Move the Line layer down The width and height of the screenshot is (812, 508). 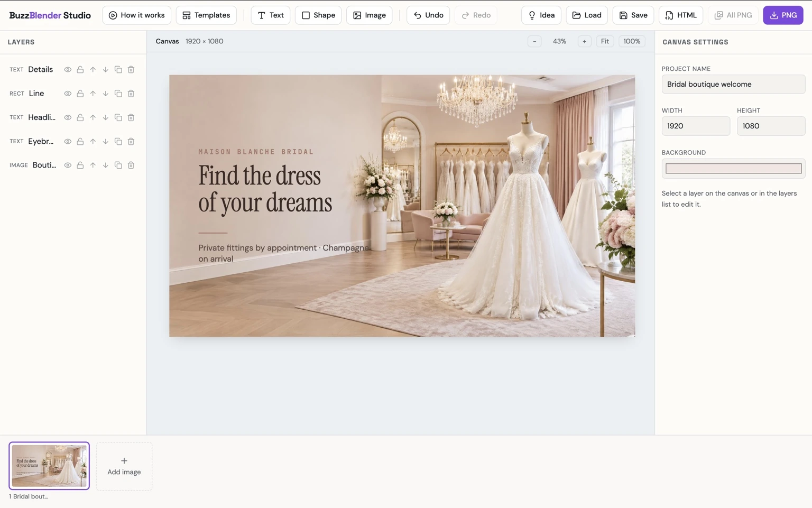[106, 94]
